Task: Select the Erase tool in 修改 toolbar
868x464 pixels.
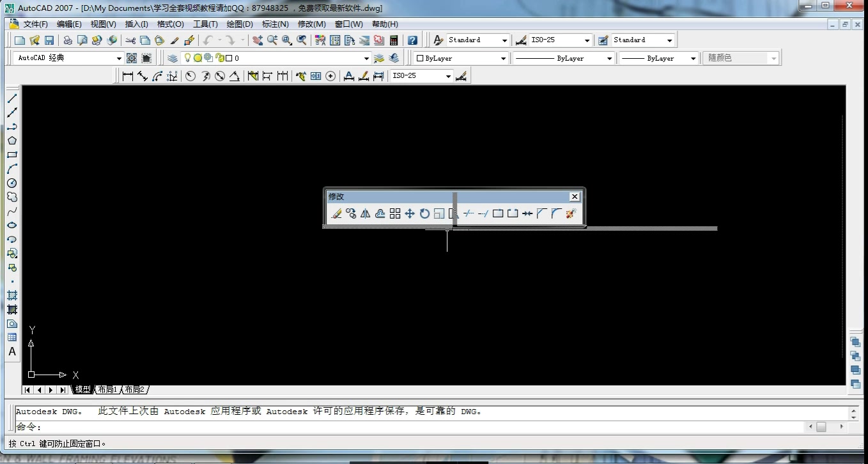Action: 337,214
